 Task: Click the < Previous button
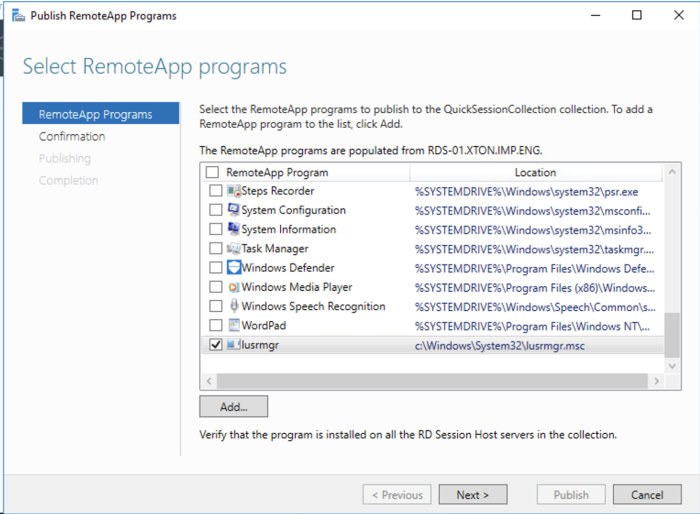click(397, 494)
